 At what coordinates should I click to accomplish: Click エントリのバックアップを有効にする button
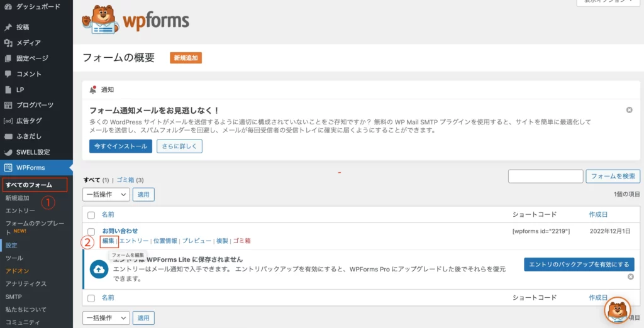click(x=579, y=265)
